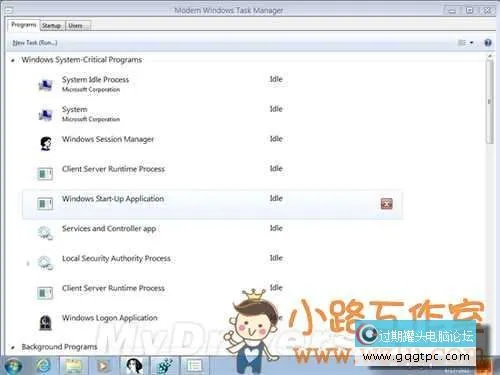
Task: Click New Task (Run...) button
Action: (35, 43)
